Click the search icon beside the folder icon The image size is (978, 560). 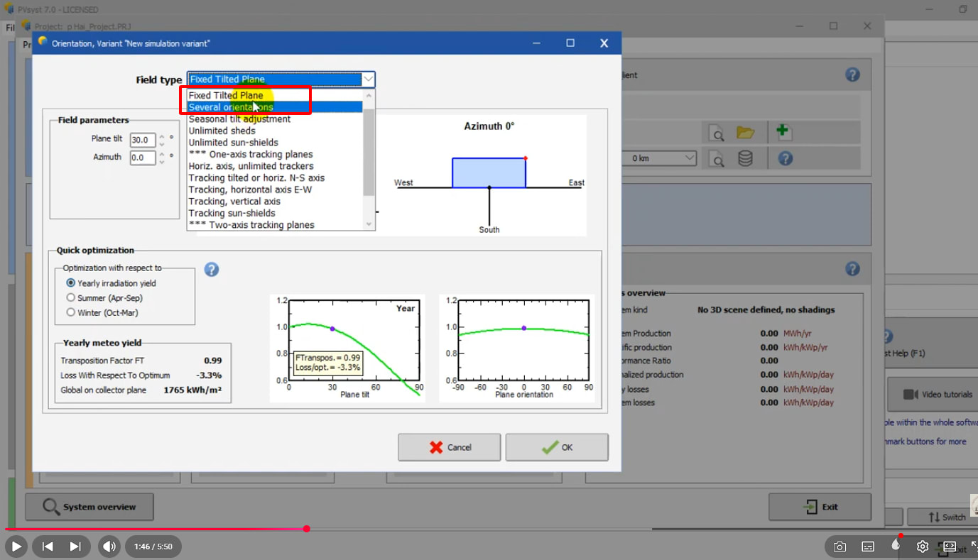click(x=717, y=133)
